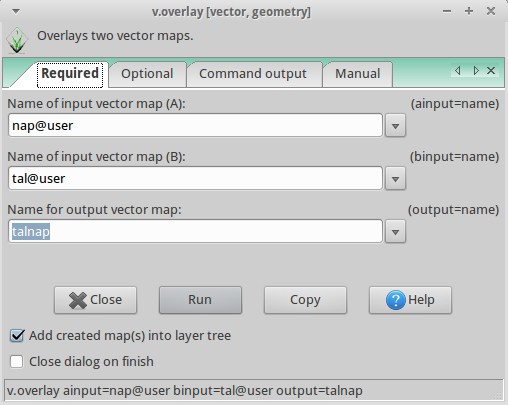Copy the command string with Copy button
The width and height of the screenshot is (508, 405).
(305, 300)
